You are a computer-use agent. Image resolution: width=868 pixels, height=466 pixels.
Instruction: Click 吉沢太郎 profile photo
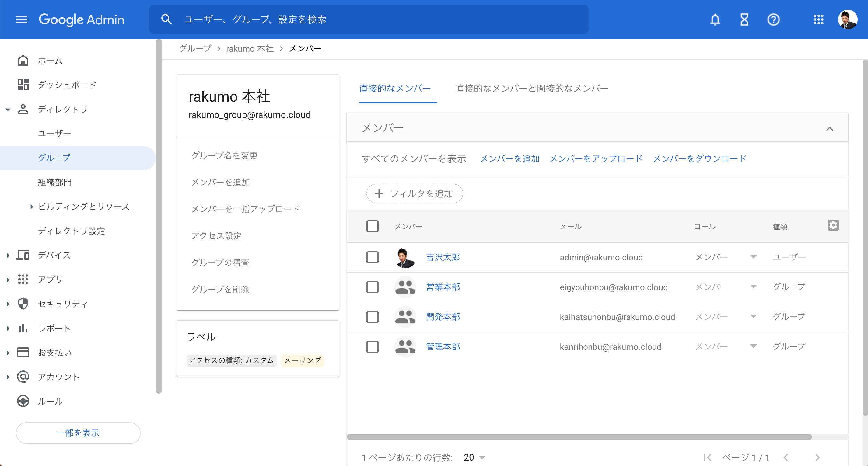(x=405, y=257)
